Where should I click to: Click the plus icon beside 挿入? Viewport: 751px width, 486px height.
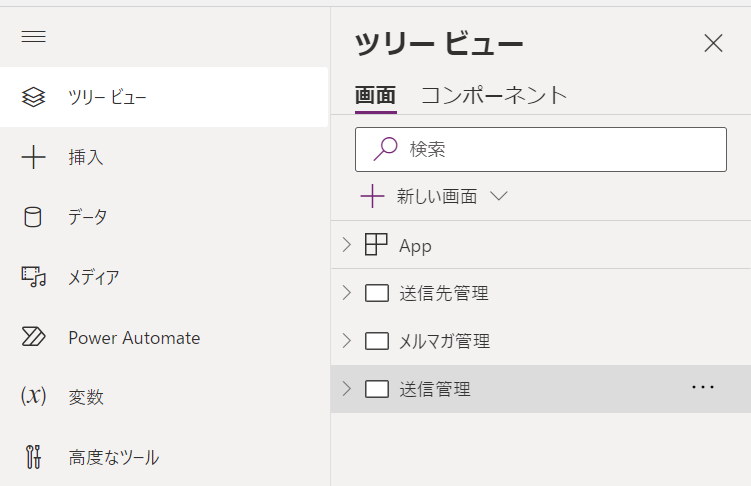click(34, 157)
